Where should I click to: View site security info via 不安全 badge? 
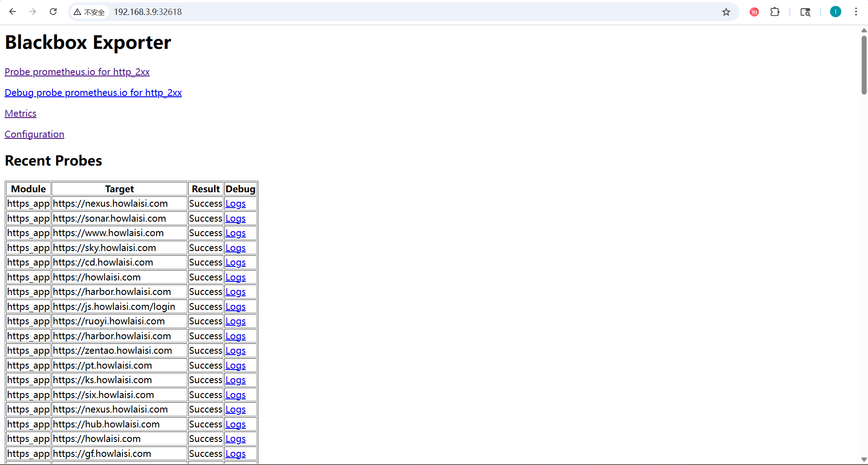[89, 12]
